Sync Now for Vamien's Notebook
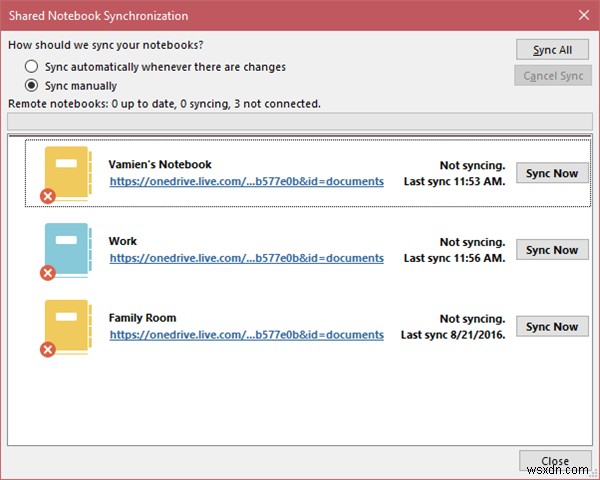Viewport: 600px width, 480px height. 552,173
